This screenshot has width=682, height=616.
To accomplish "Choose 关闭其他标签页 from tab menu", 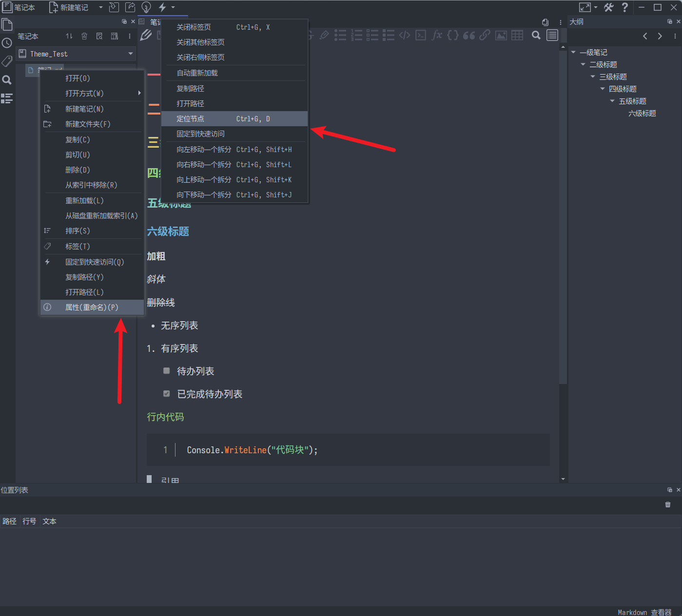I will click(234, 42).
